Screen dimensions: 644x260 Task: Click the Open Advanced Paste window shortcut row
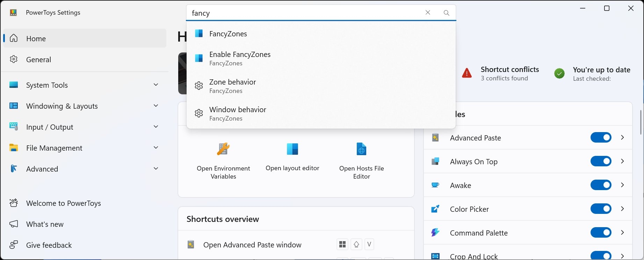coord(296,245)
